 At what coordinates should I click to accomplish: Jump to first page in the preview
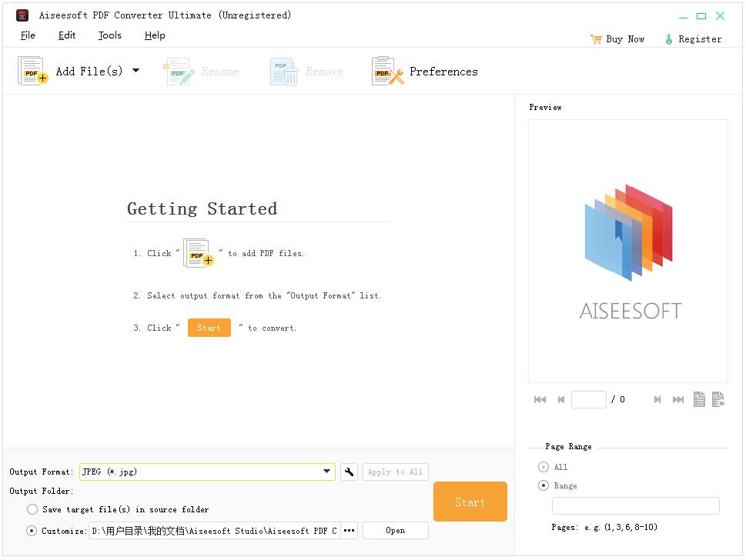(x=540, y=399)
